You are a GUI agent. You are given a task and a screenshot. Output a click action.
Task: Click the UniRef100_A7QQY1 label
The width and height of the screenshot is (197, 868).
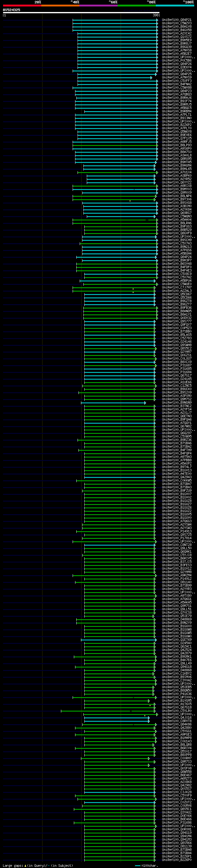click(x=177, y=423)
